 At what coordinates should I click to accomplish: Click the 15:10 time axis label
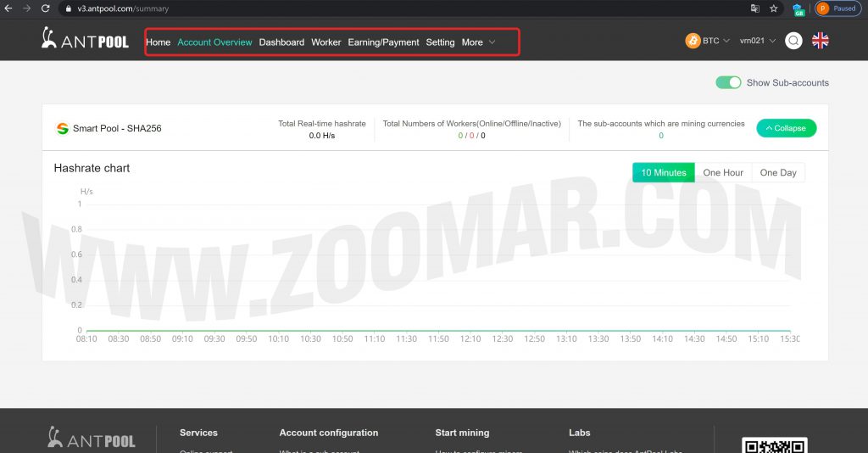coord(759,339)
